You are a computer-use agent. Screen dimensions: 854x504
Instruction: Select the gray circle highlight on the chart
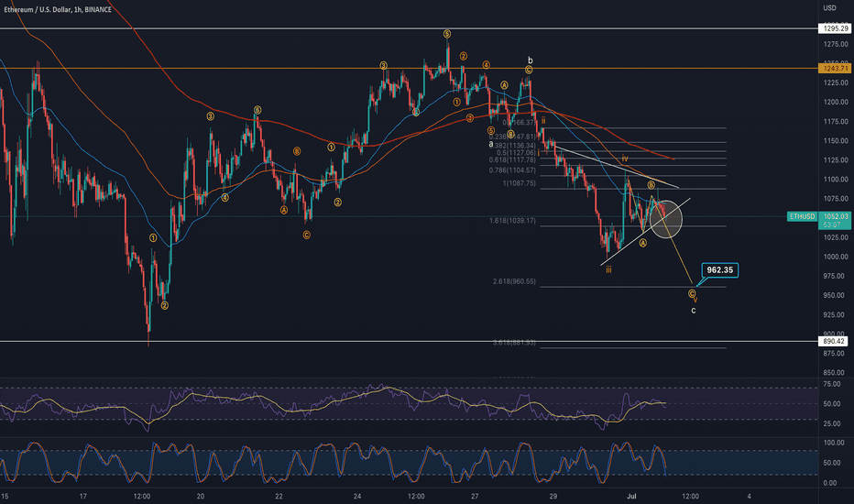(666, 219)
